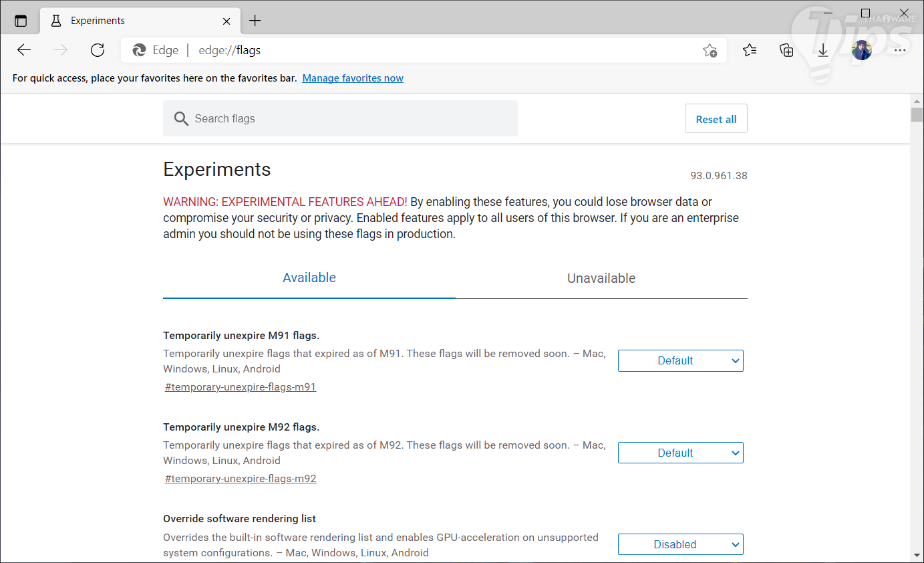Open the Downloads arrow icon
Viewport: 924px width, 563px height.
[823, 50]
